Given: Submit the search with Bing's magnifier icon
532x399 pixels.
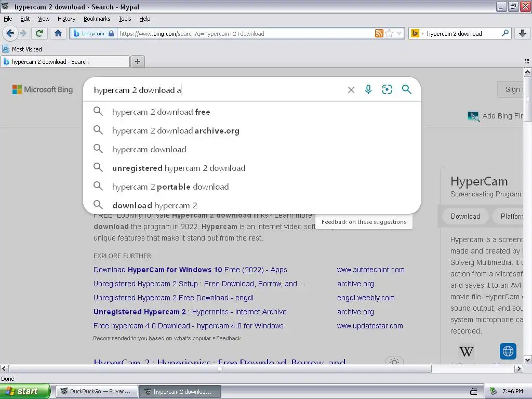Looking at the screenshot, I should 406,89.
